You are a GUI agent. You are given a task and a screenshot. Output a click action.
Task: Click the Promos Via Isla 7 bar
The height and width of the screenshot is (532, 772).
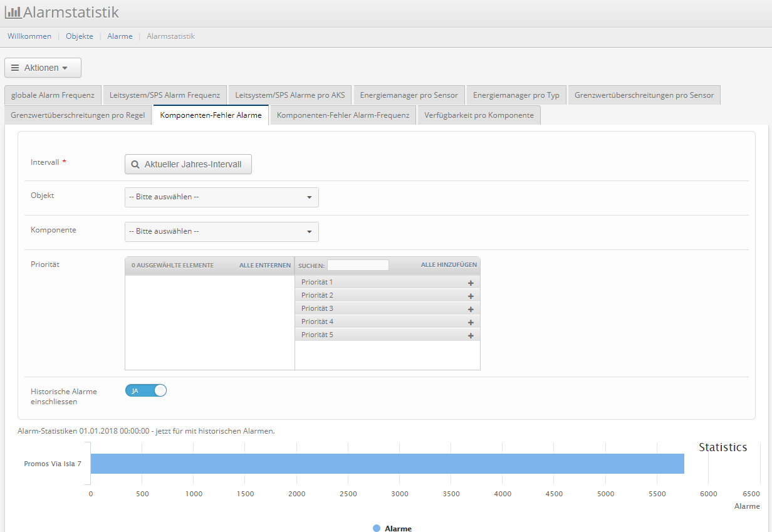(387, 464)
